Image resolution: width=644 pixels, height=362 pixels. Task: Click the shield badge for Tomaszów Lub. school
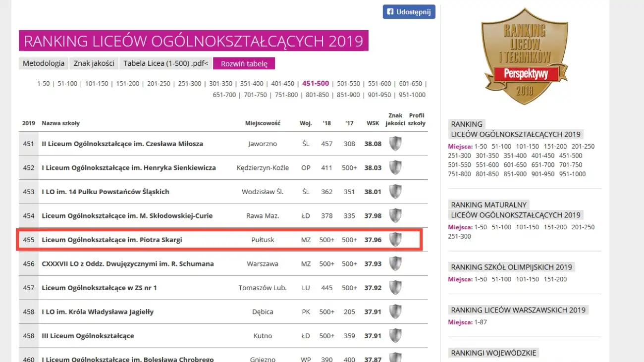point(395,288)
